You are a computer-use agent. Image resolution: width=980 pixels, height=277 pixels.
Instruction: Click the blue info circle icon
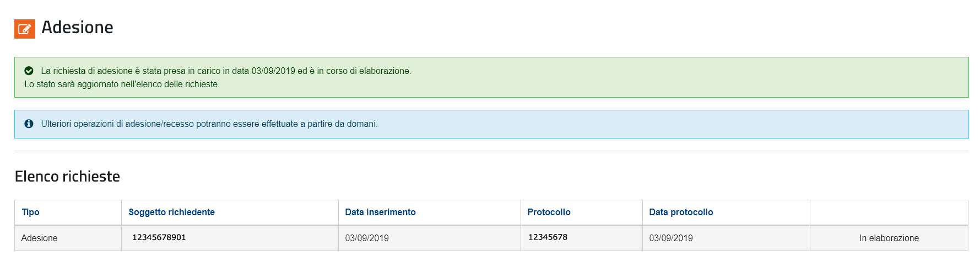[x=29, y=124]
